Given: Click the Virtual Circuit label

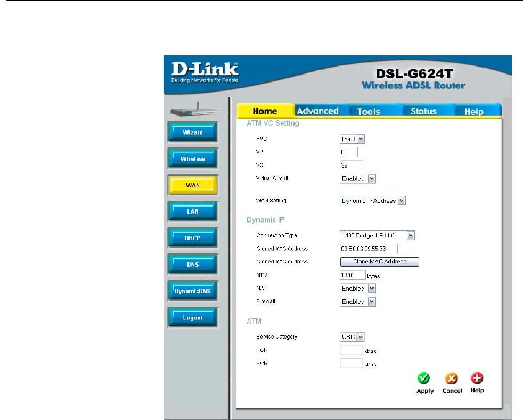Looking at the screenshot, I should tap(272, 178).
